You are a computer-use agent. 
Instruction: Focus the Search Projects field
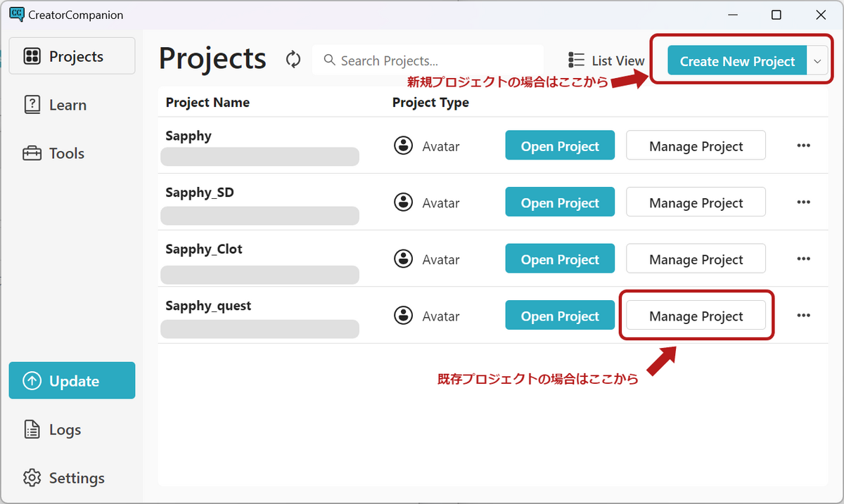(428, 60)
